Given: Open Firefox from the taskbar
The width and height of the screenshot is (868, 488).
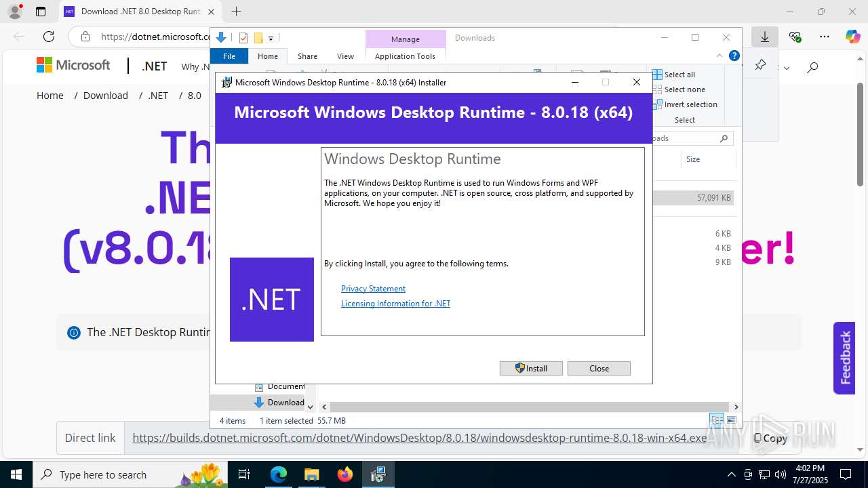Looking at the screenshot, I should coord(345,474).
